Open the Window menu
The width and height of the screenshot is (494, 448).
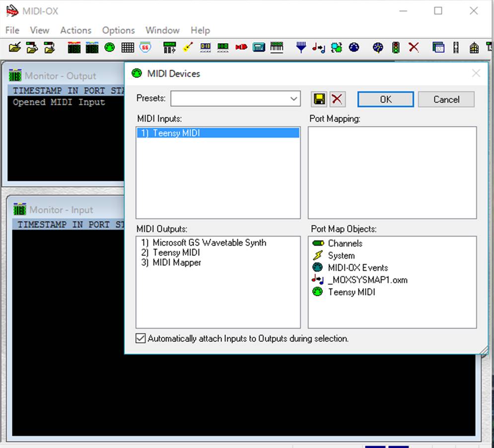[162, 30]
